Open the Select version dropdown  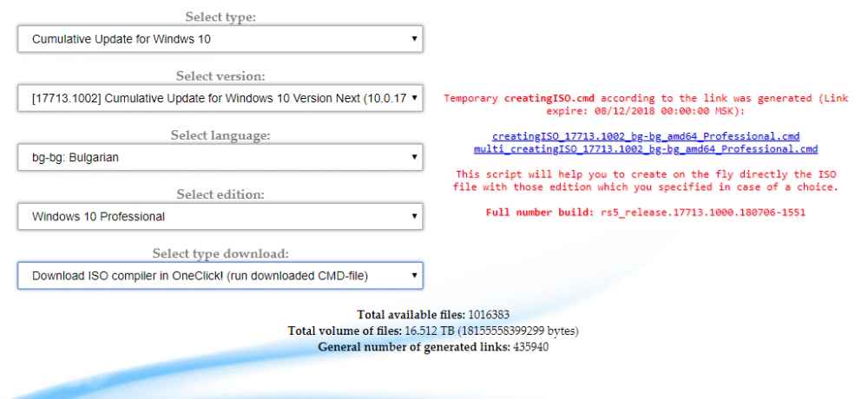click(x=220, y=99)
